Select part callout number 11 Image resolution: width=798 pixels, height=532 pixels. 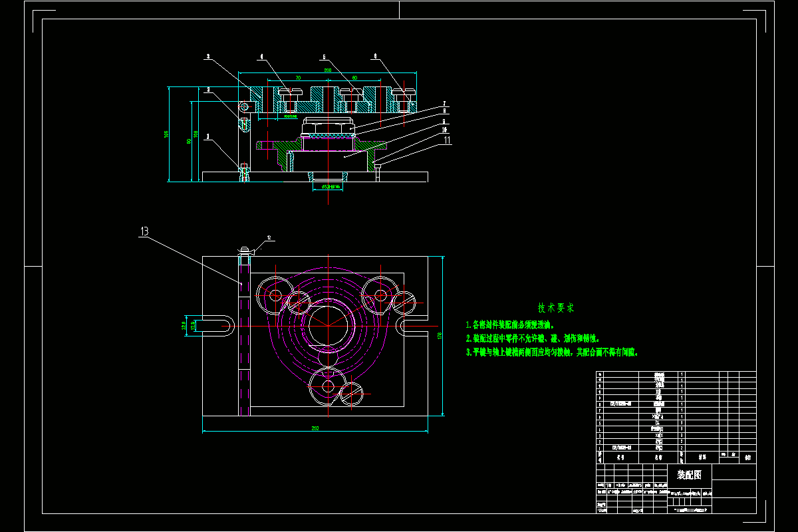tap(447, 140)
